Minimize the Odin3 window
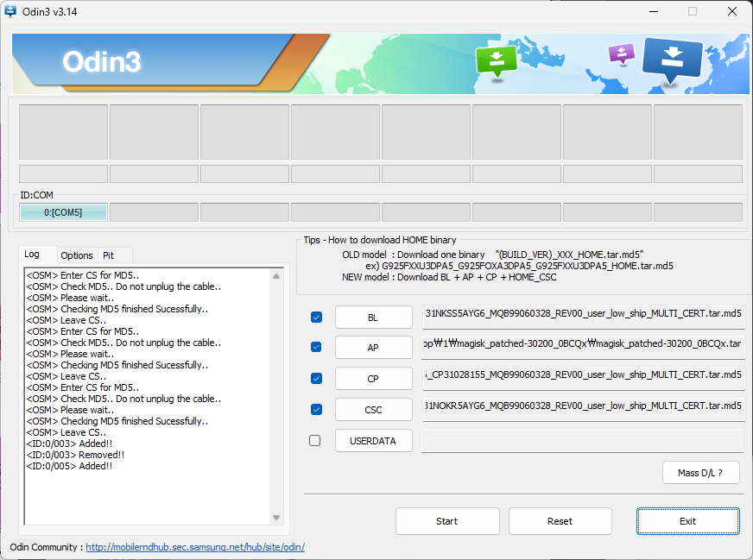 (x=654, y=11)
